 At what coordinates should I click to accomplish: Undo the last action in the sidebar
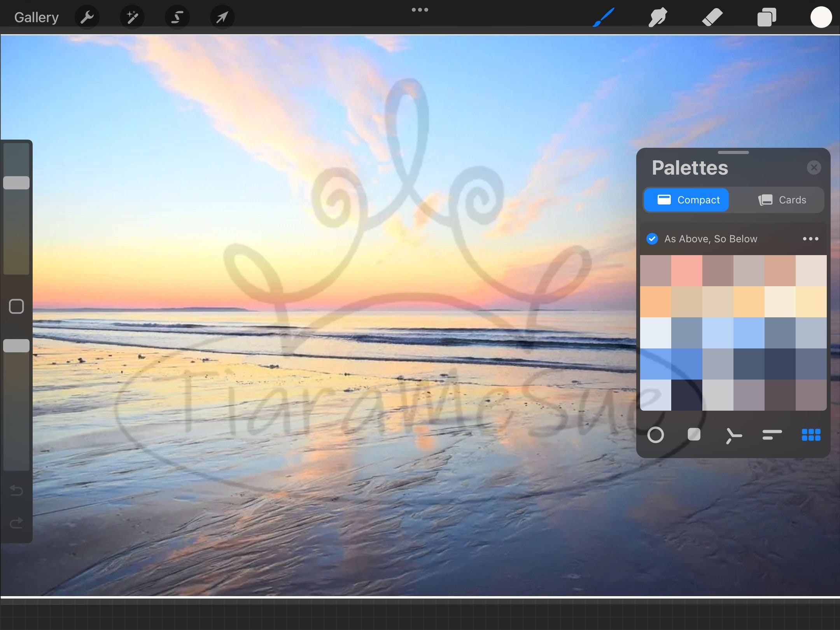16,491
